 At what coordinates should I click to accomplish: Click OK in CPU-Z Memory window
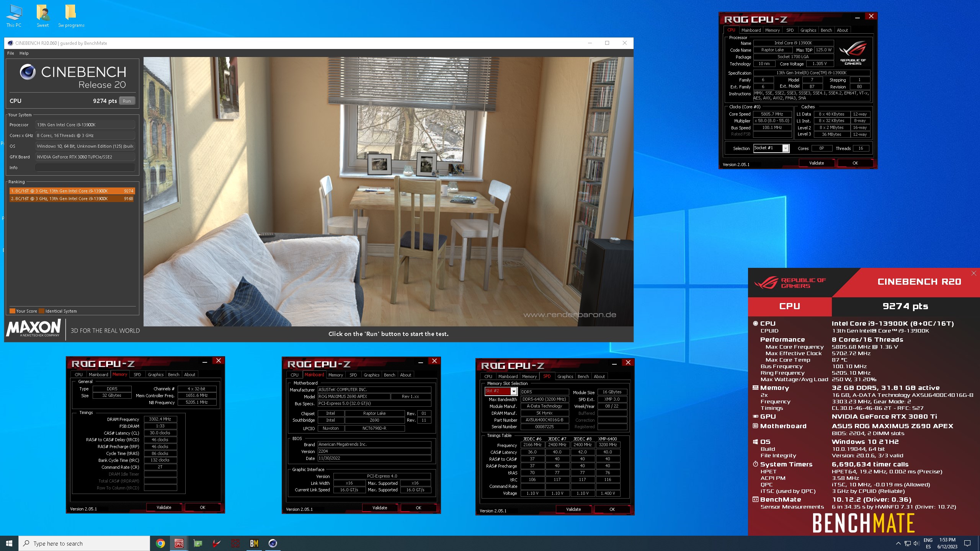[x=203, y=507]
